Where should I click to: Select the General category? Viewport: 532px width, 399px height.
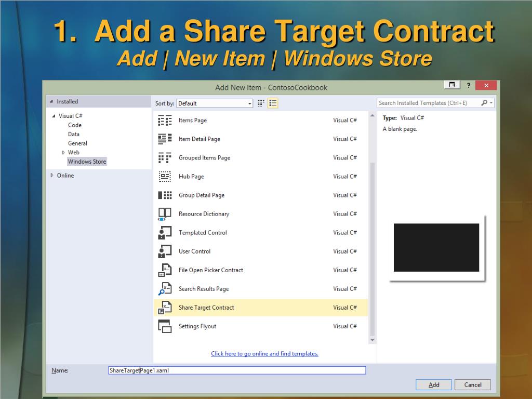coord(77,143)
